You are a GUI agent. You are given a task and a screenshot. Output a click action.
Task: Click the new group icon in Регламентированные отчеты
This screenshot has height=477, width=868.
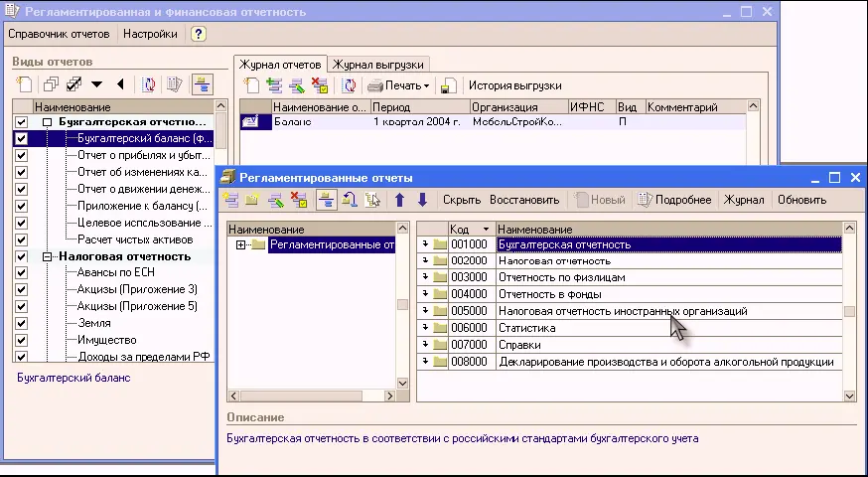(230, 200)
